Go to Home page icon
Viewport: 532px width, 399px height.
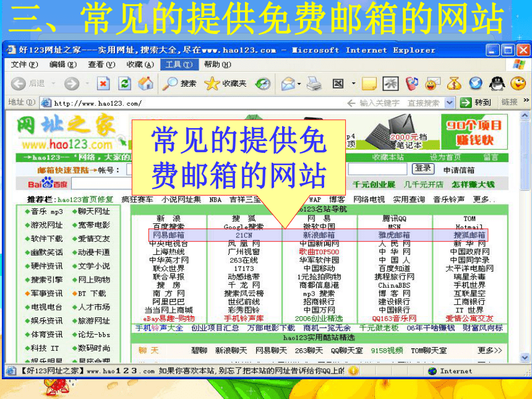coord(145,84)
